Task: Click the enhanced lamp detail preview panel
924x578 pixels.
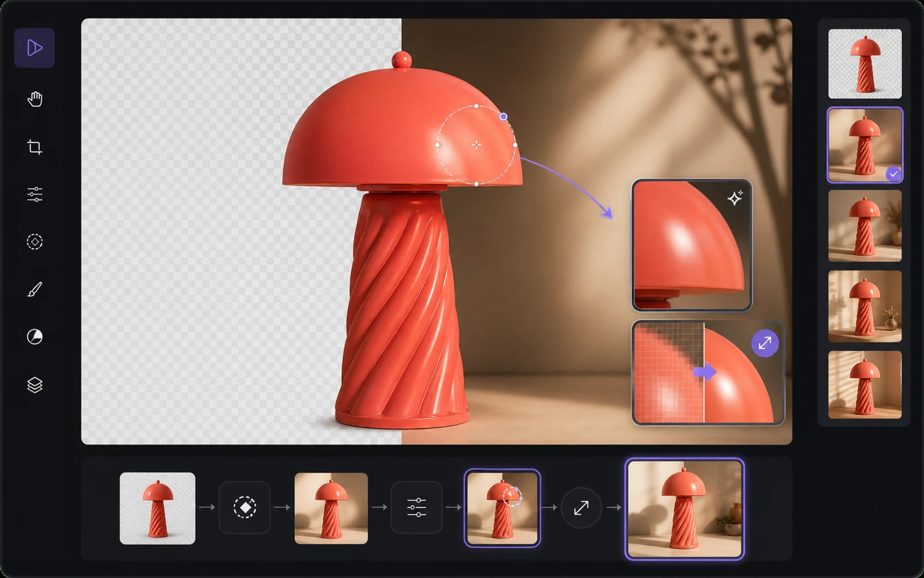Action: pos(692,245)
